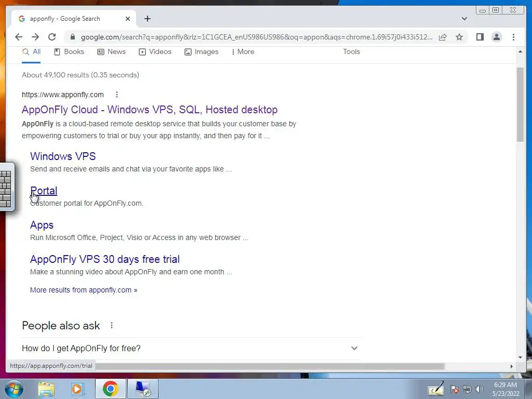The image size is (532, 399).
Task: Open the Chrome side panel
Action: [480, 37]
